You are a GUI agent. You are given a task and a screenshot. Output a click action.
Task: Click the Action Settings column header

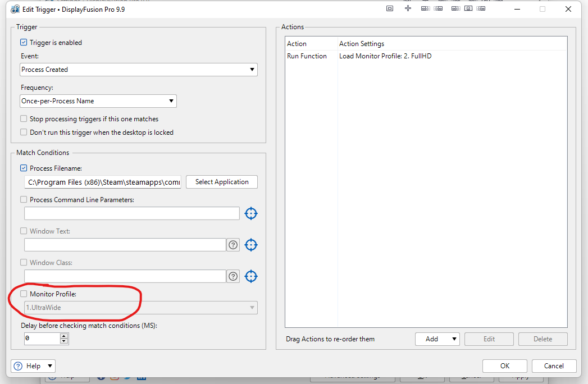[x=362, y=44]
